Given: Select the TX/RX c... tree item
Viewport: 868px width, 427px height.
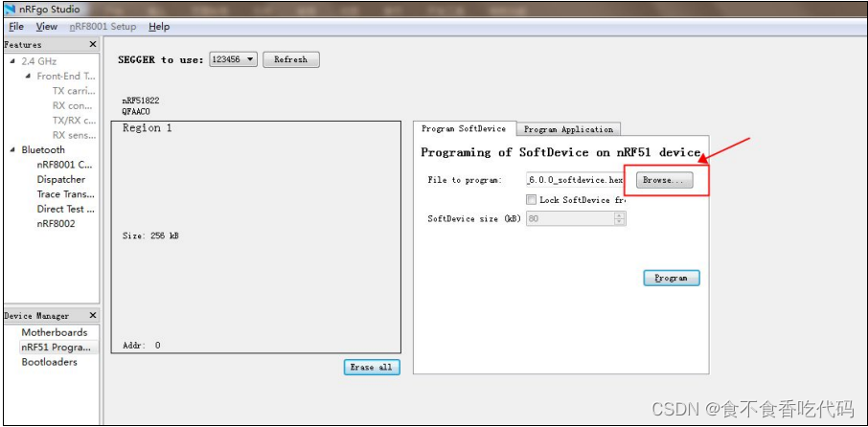Looking at the screenshot, I should point(74,121).
